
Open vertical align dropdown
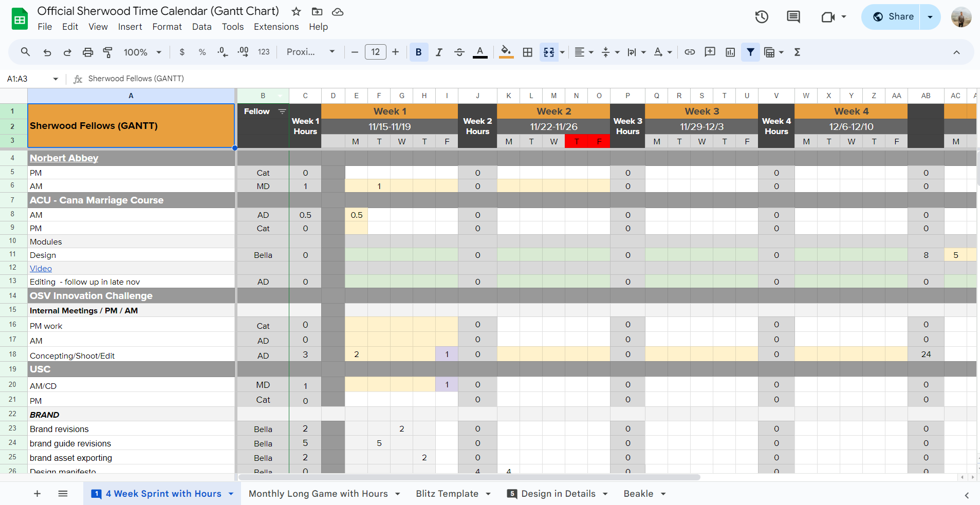click(611, 52)
